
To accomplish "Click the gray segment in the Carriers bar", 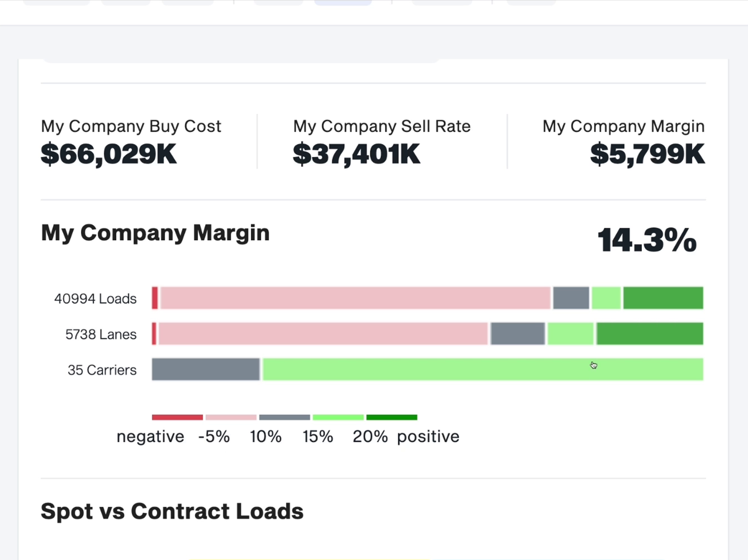I will point(206,370).
